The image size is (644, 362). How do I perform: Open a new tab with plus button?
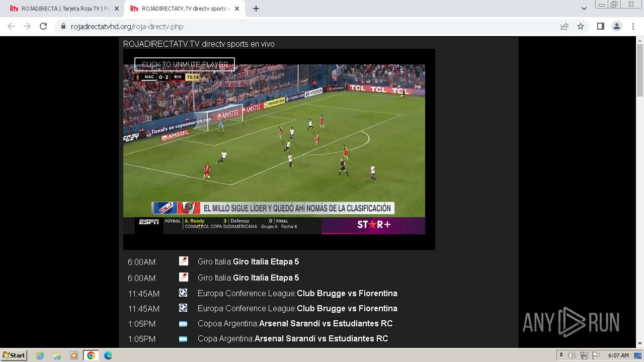tap(256, 9)
